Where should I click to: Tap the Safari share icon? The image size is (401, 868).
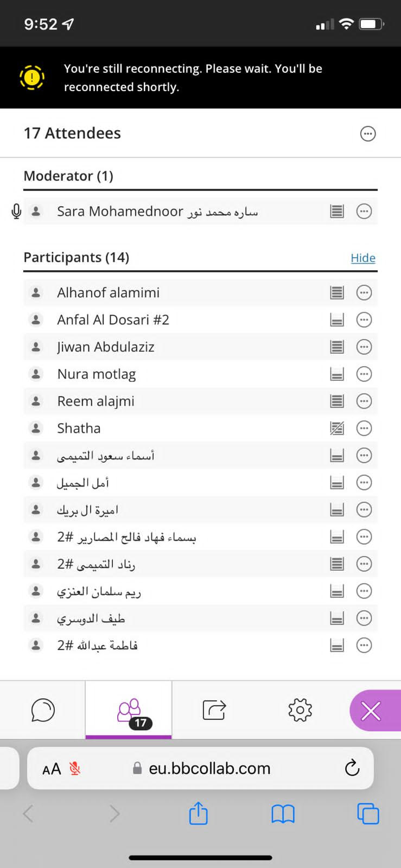198,814
